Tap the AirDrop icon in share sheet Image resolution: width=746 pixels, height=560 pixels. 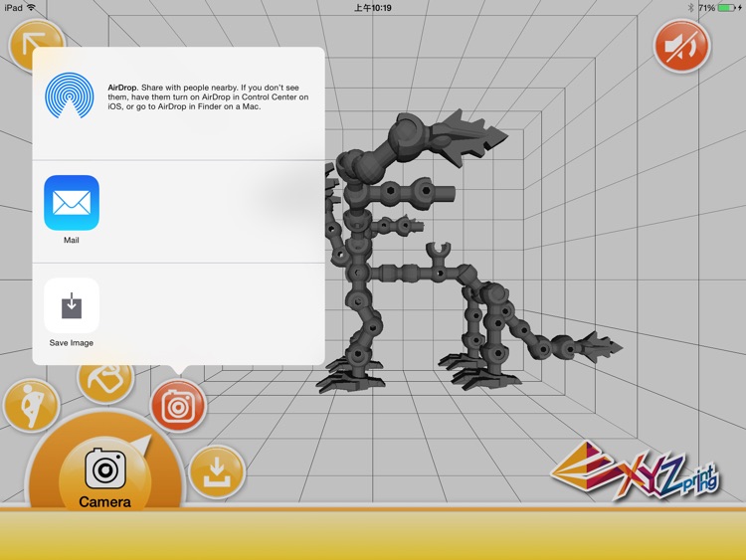click(x=70, y=95)
